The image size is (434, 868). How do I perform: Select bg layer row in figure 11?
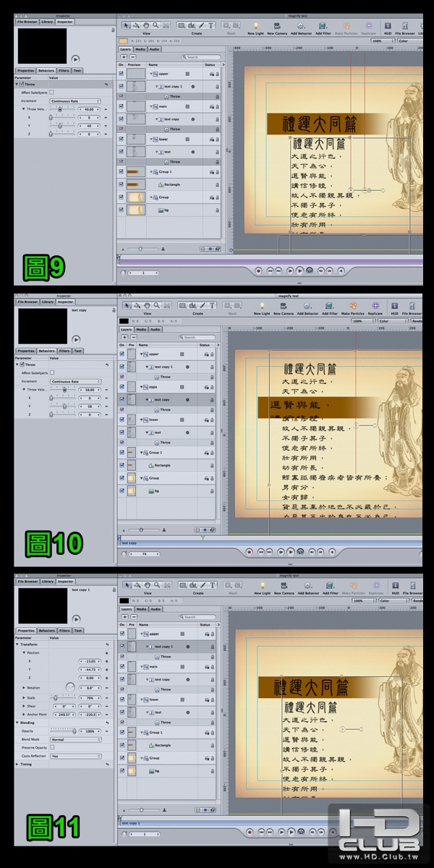coord(167,771)
